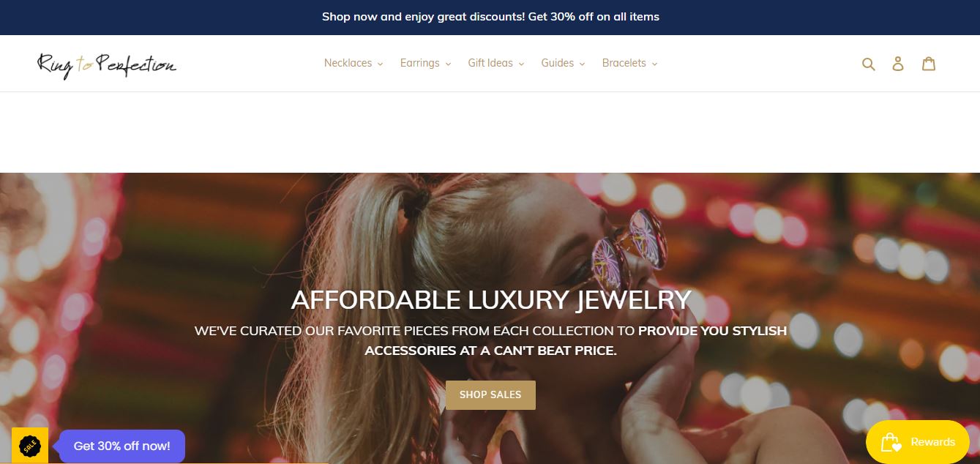Expand the Gift Ideas chevron arrow
The image size is (980, 464).
coord(521,64)
